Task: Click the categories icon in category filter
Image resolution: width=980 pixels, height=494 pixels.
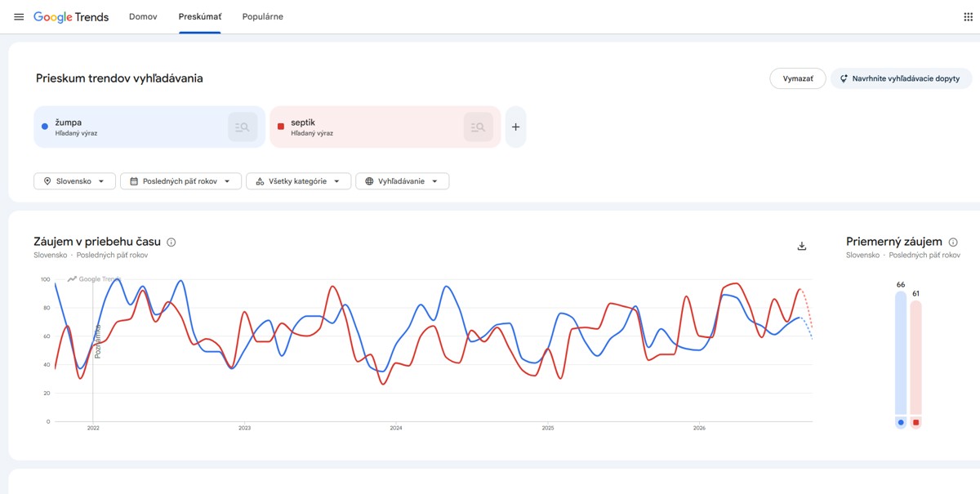Action: 260,181
